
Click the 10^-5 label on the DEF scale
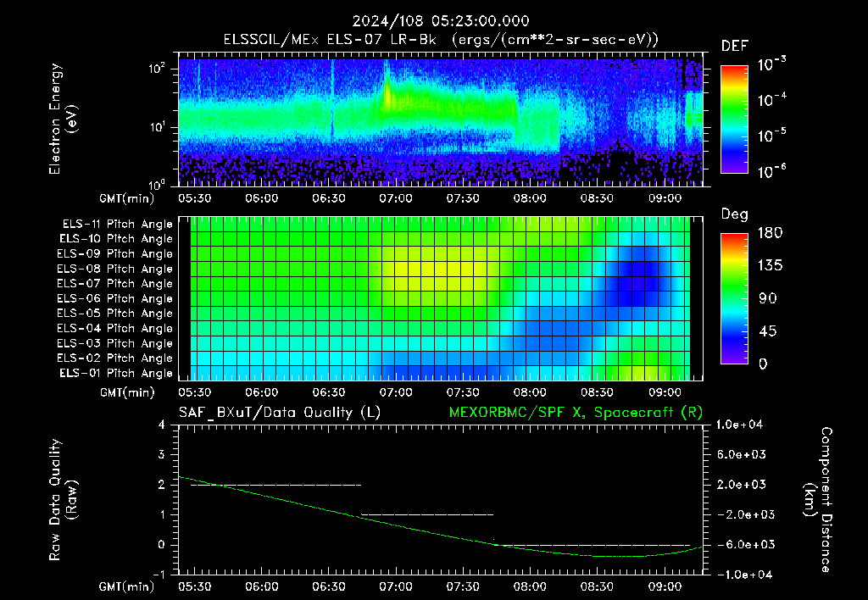click(771, 135)
